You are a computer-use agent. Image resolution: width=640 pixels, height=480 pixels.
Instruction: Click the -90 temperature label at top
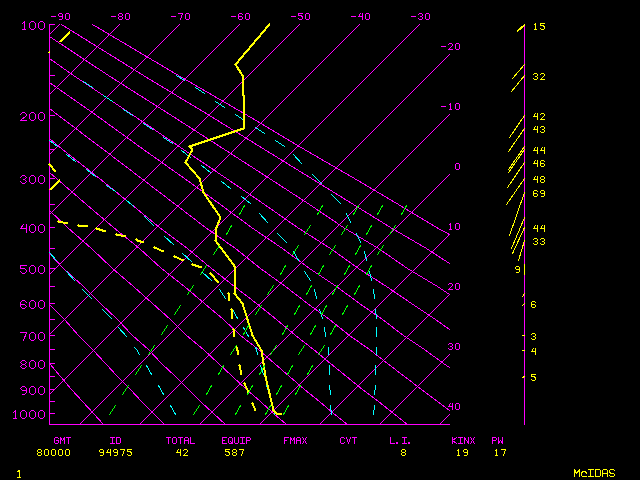[62, 16]
